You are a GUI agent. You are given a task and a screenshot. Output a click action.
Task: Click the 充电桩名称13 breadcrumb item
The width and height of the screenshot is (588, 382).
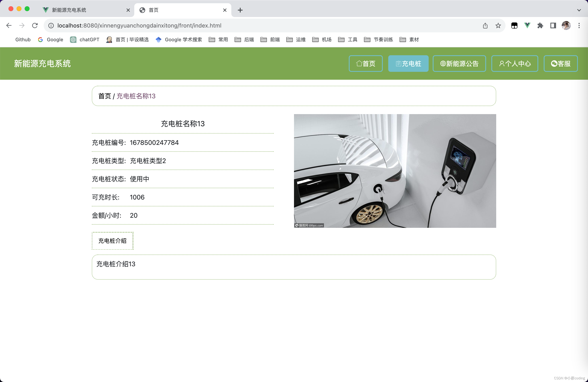pos(136,96)
